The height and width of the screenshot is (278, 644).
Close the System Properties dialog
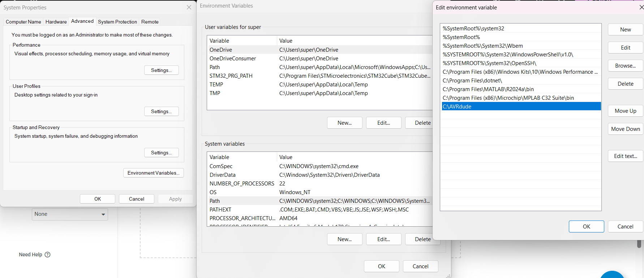point(189,7)
